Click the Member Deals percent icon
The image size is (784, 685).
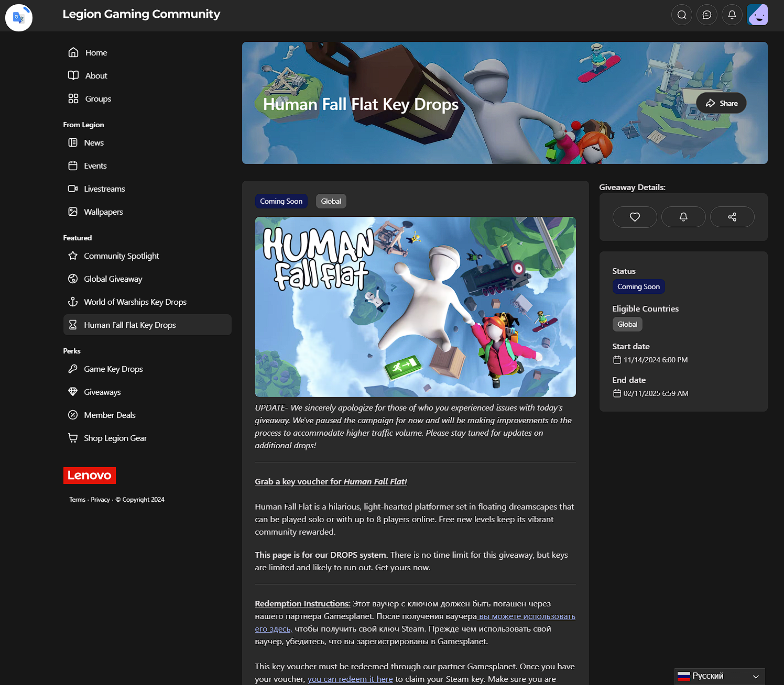click(73, 415)
